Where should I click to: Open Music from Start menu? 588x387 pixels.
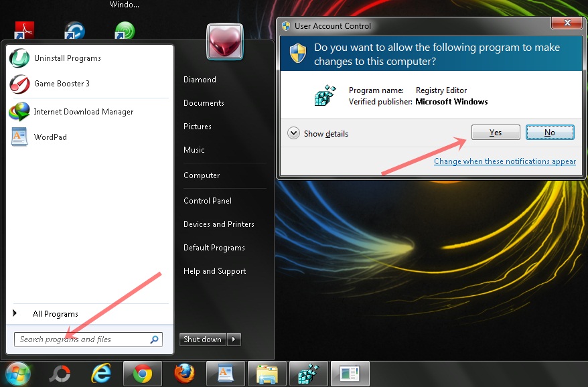194,149
